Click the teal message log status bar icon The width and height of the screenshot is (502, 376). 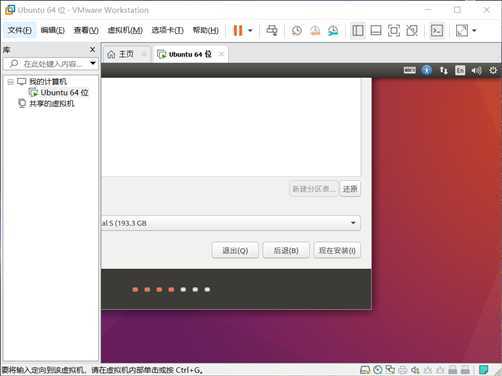484,370
